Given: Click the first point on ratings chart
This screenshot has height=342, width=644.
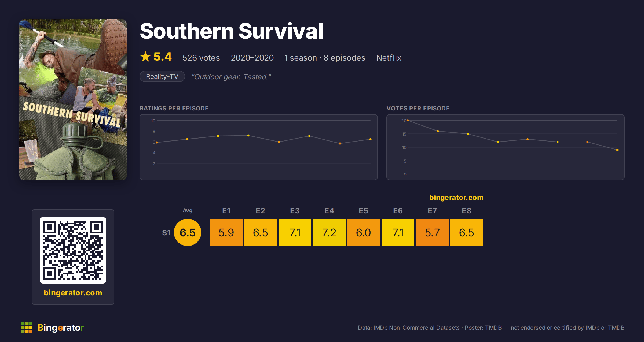Looking at the screenshot, I should tap(157, 143).
